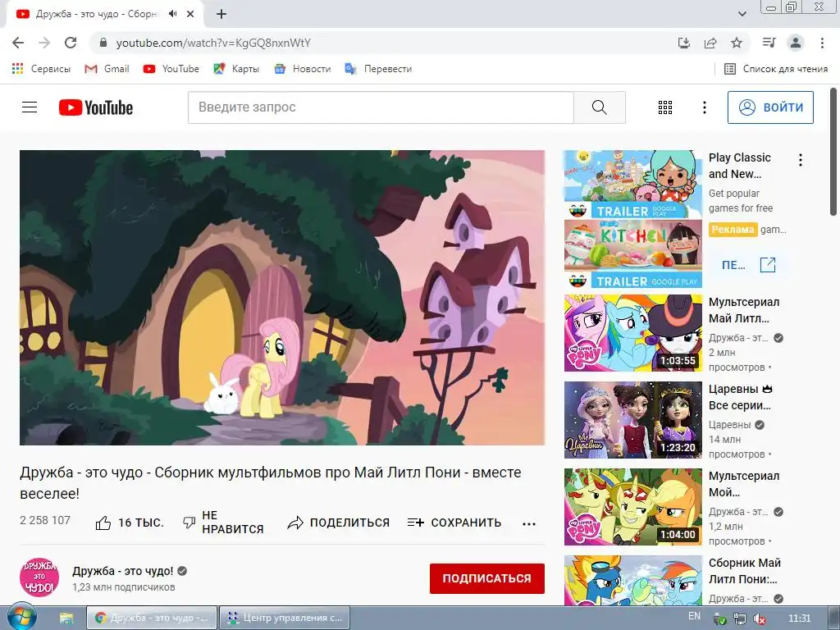Click the address bar URL

(213, 43)
